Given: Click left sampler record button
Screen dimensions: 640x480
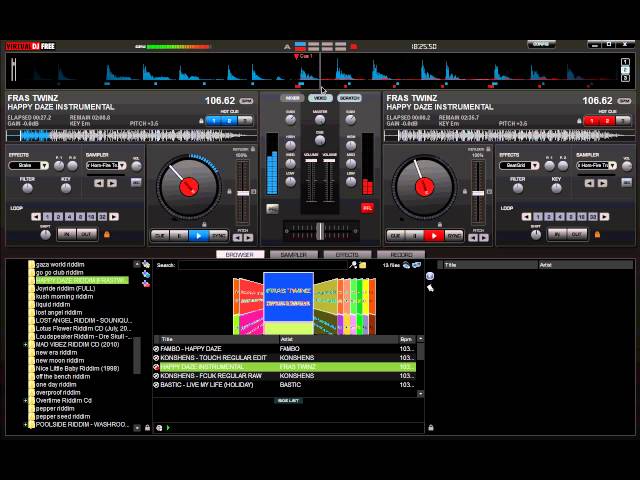Looking at the screenshot, I should (136, 182).
